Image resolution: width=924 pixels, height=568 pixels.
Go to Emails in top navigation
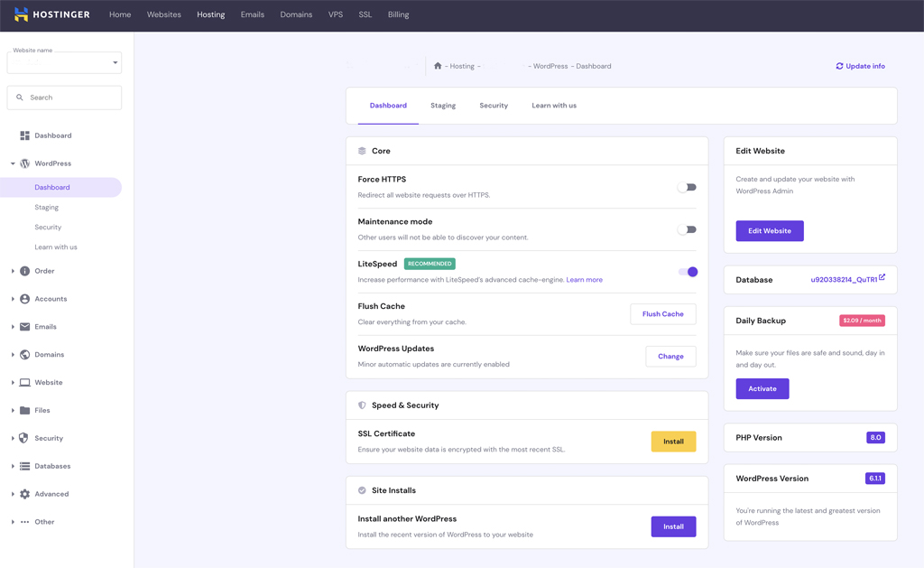[253, 14]
